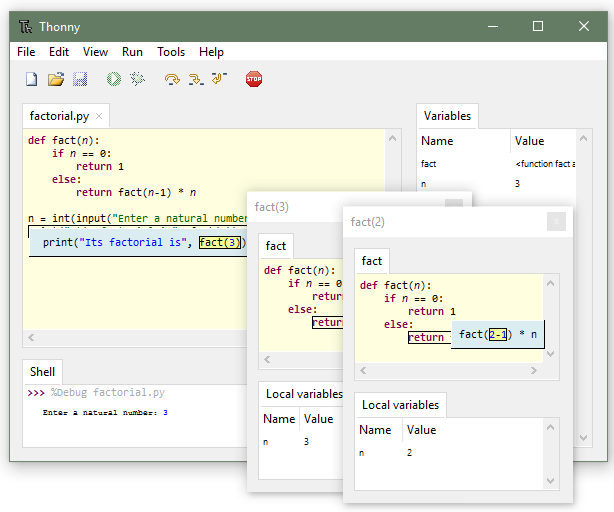The height and width of the screenshot is (512, 614).
Task: Open a file with the folder icon
Action: (x=56, y=79)
